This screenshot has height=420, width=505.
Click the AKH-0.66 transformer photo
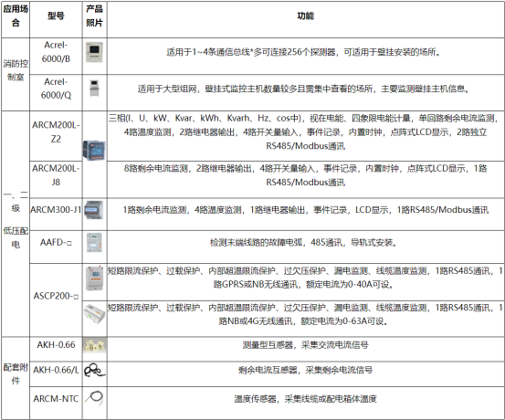click(95, 345)
